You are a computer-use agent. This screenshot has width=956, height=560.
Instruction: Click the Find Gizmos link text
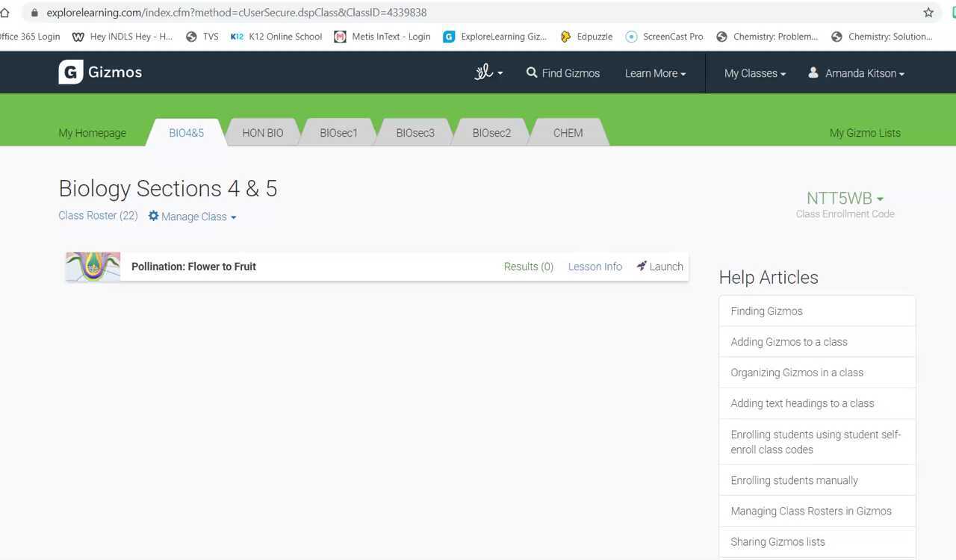[x=571, y=73]
